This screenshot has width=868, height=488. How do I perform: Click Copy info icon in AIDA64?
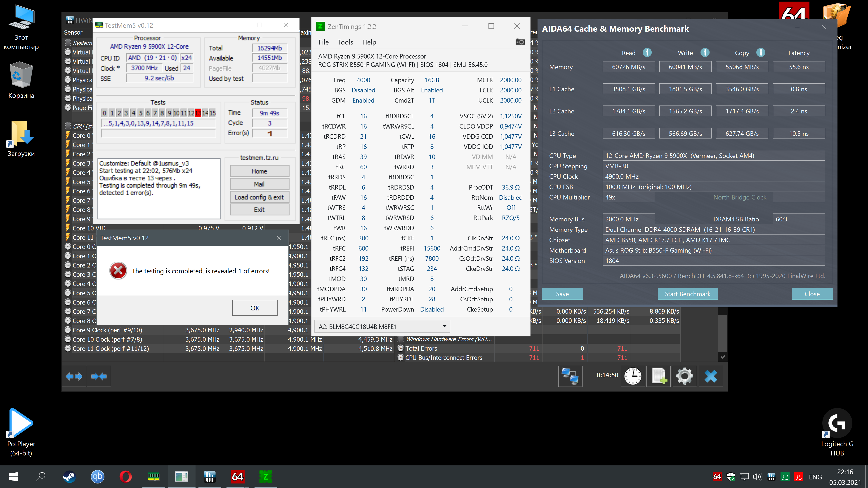(x=760, y=53)
